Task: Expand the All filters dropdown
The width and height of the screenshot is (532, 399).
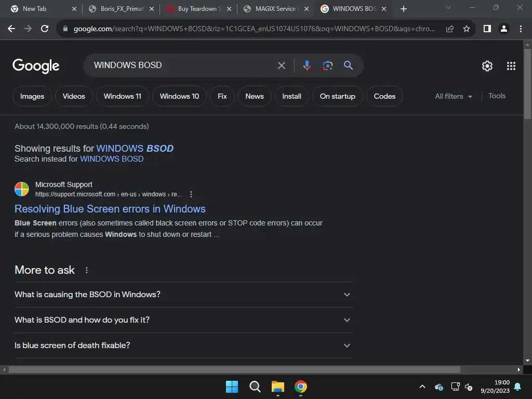Action: 454,96
